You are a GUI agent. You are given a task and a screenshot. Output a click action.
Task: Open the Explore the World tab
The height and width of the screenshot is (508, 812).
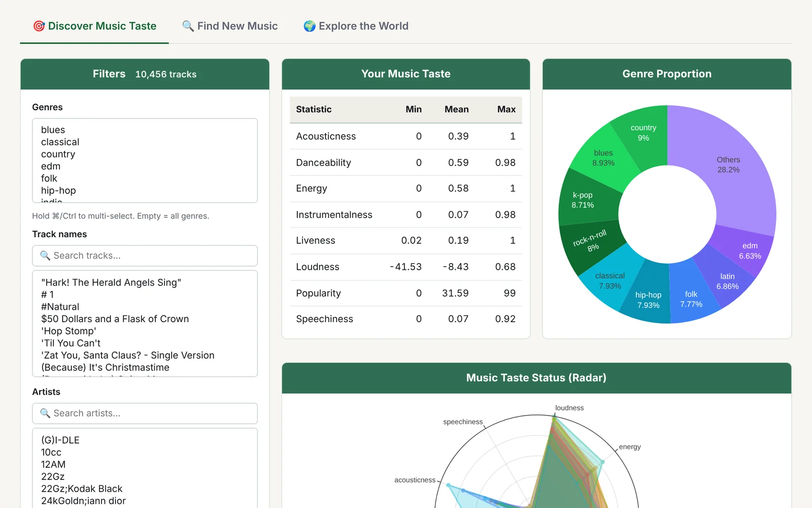[356, 26]
